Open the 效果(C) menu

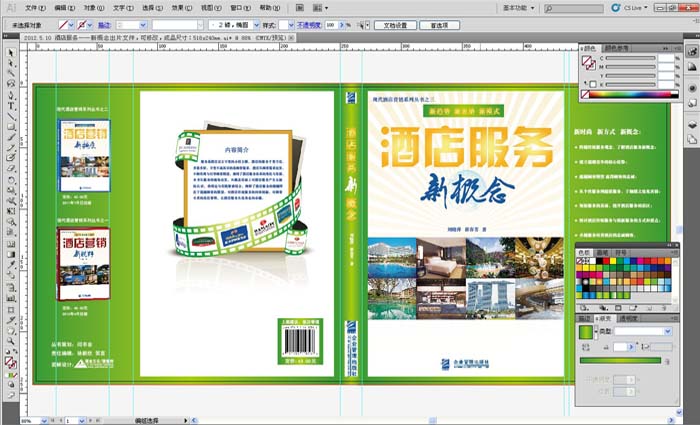click(x=182, y=8)
